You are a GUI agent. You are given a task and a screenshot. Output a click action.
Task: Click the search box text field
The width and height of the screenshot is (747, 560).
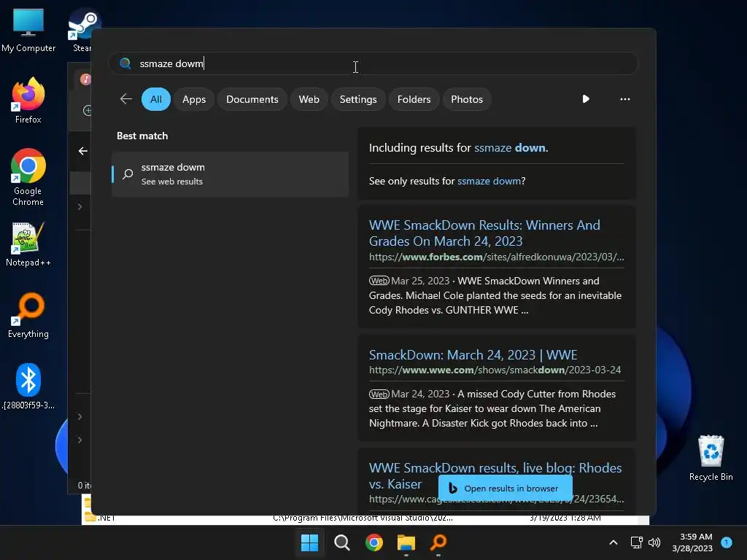pos(373,63)
